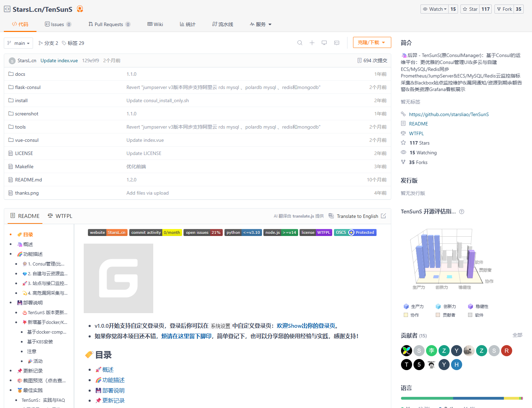Viewport: 532px width, 408px height.
Task: Select the README tab
Action: (25, 216)
